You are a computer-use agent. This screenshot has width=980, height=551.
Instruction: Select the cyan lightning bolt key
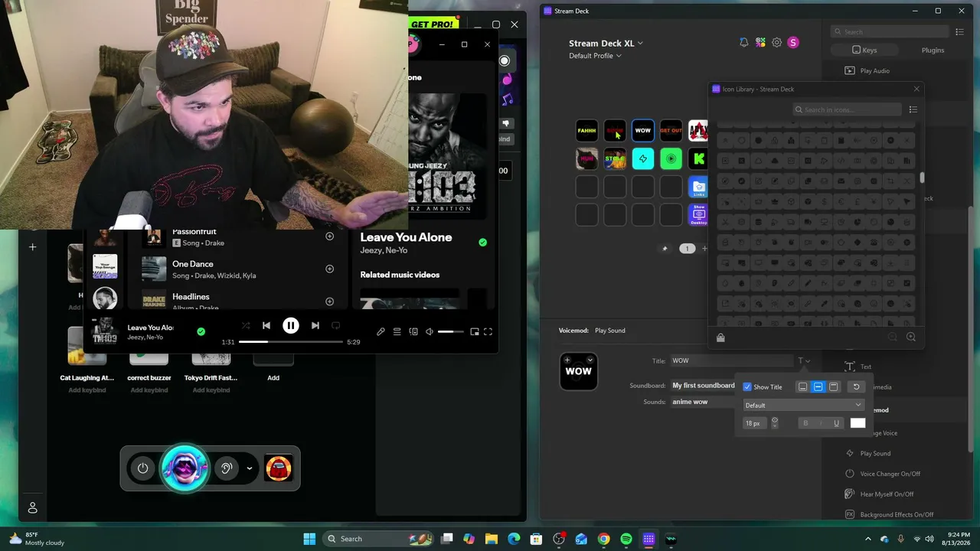[643, 159]
